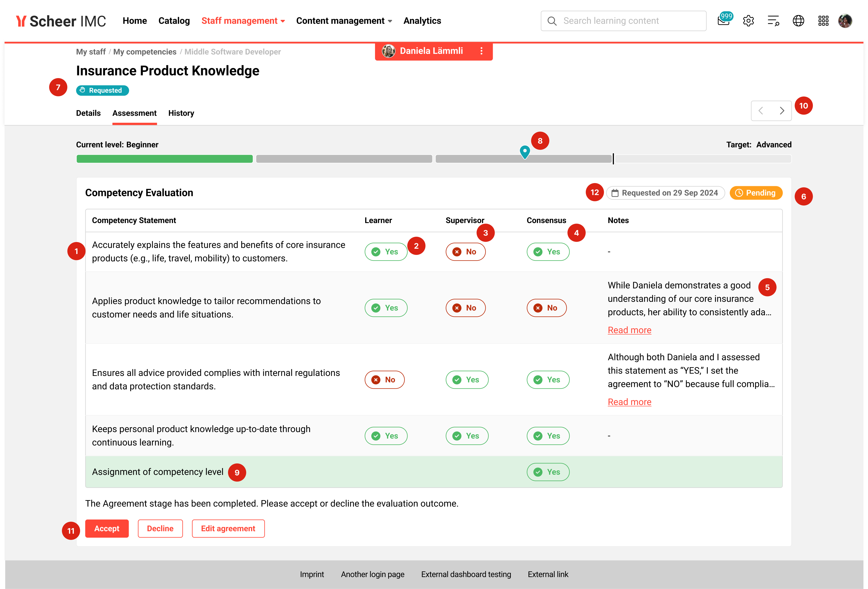The height and width of the screenshot is (589, 868).
Task: Open the Details tab
Action: click(x=88, y=113)
